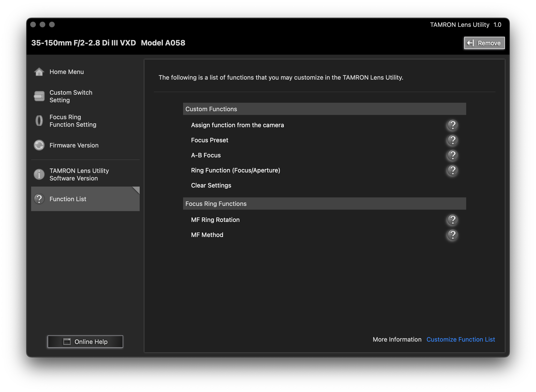536x392 pixels.
Task: Click the Clear Settings list entry
Action: 211,185
